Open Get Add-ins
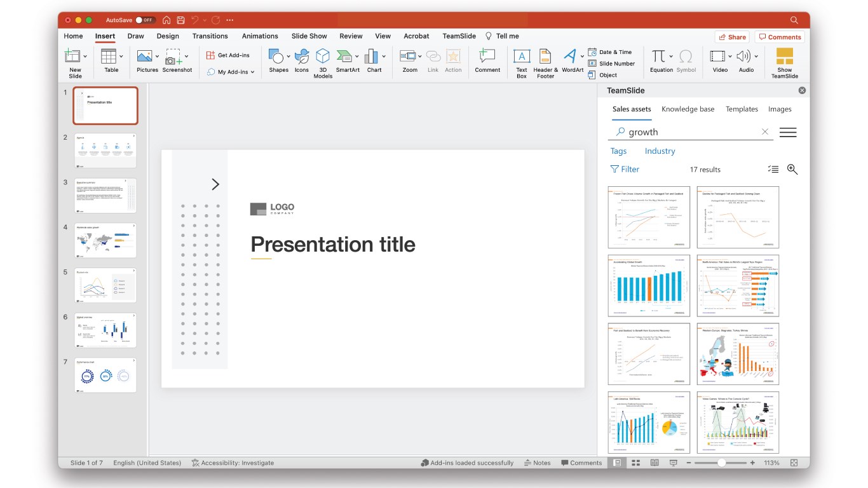The height and width of the screenshot is (488, 868). [228, 55]
